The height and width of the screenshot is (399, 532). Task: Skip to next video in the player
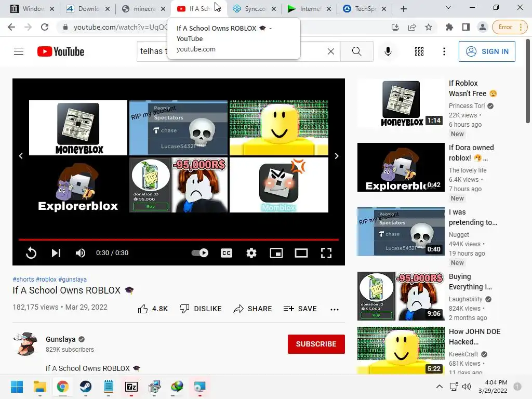click(x=56, y=253)
